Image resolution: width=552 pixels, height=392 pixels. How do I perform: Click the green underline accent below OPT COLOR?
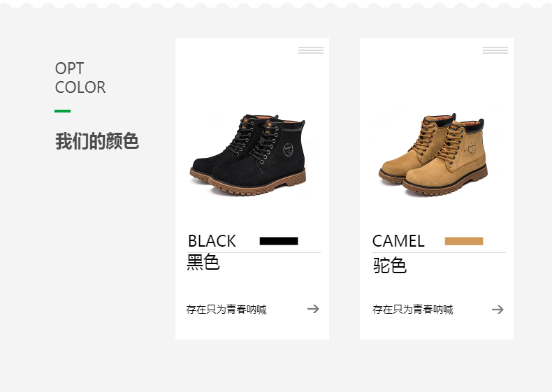pyautogui.click(x=63, y=111)
